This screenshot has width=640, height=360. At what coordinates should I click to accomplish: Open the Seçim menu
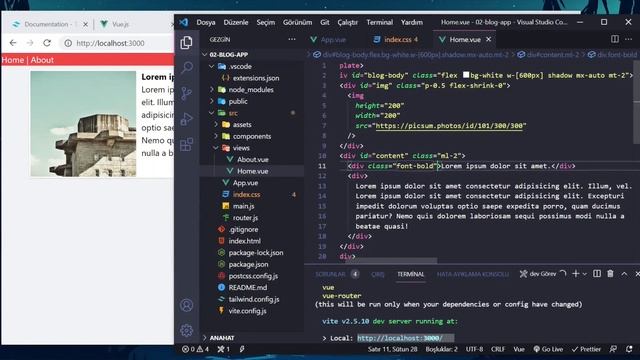click(265, 22)
